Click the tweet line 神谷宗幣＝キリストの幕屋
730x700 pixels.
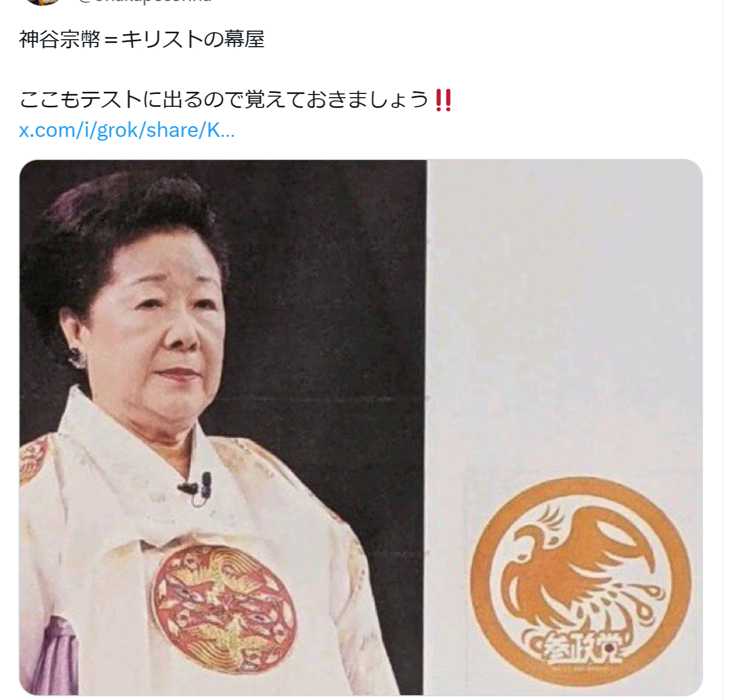(x=142, y=39)
